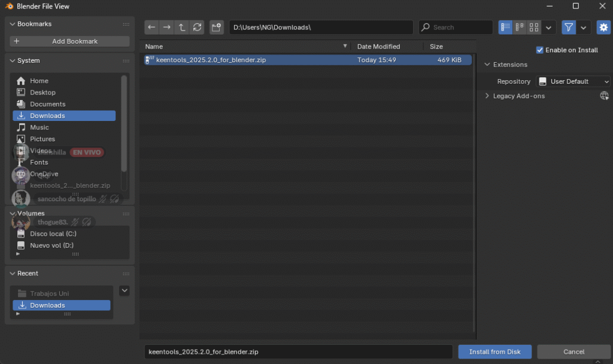Uncheck Enable on Install
Image resolution: width=613 pixels, height=364 pixels.
[540, 50]
